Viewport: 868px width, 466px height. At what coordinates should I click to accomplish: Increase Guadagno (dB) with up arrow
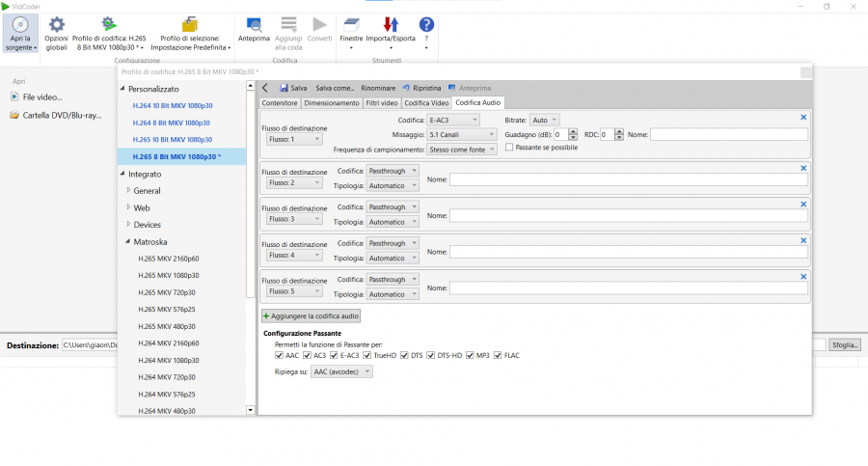click(573, 131)
